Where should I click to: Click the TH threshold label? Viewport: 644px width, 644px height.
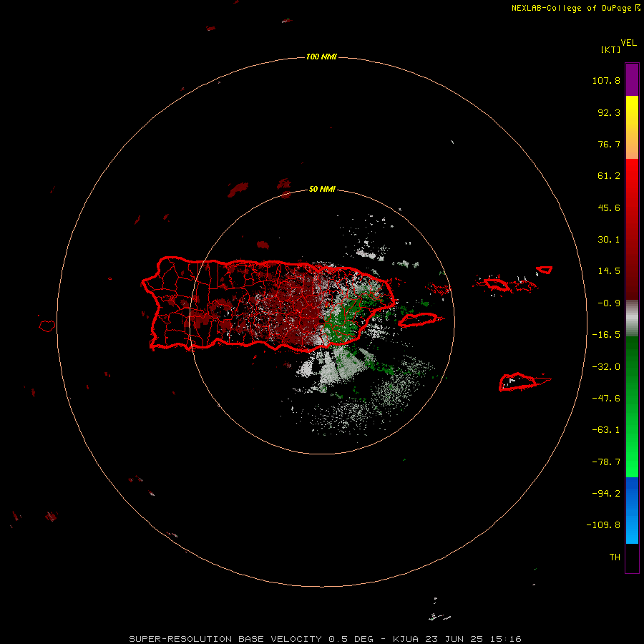[x=615, y=557]
